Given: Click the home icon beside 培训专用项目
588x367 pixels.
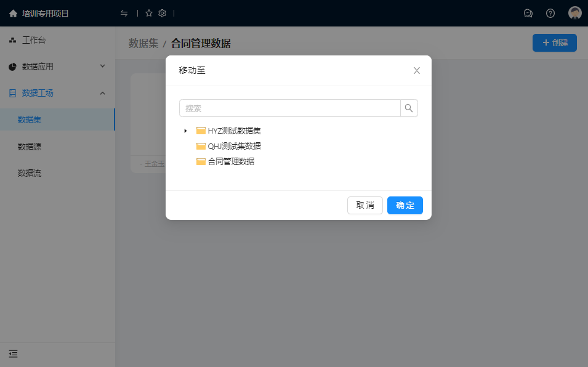Looking at the screenshot, I should coord(13,13).
